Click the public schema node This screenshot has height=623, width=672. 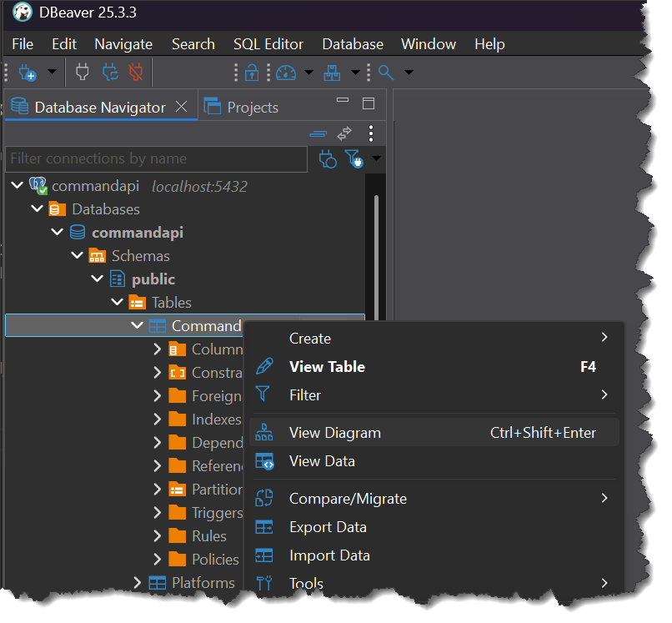click(x=153, y=279)
